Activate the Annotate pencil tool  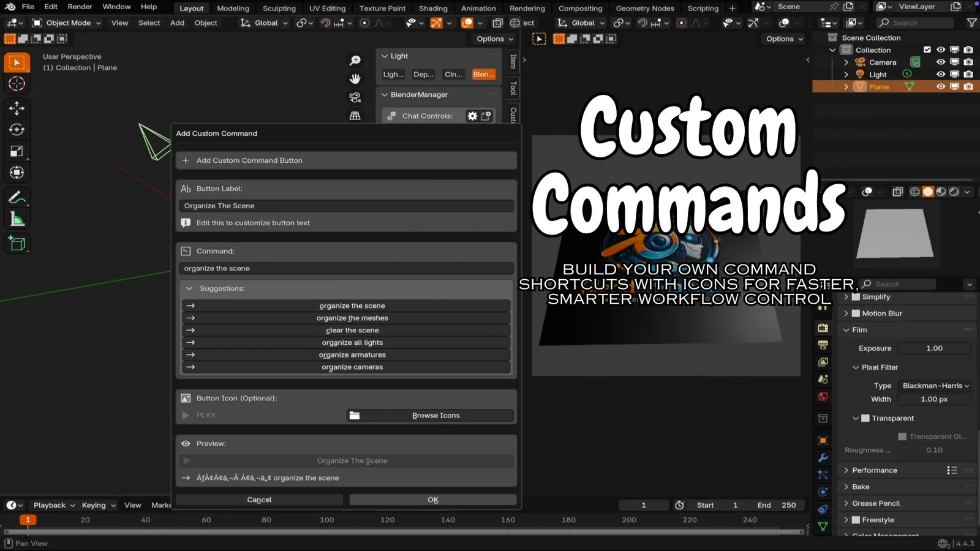click(x=17, y=198)
